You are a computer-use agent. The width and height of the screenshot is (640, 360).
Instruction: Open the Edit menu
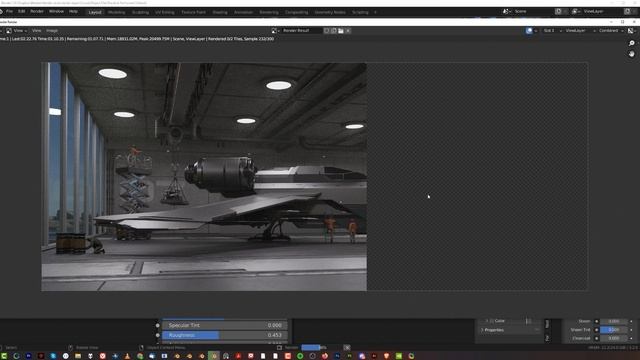tap(21, 11)
